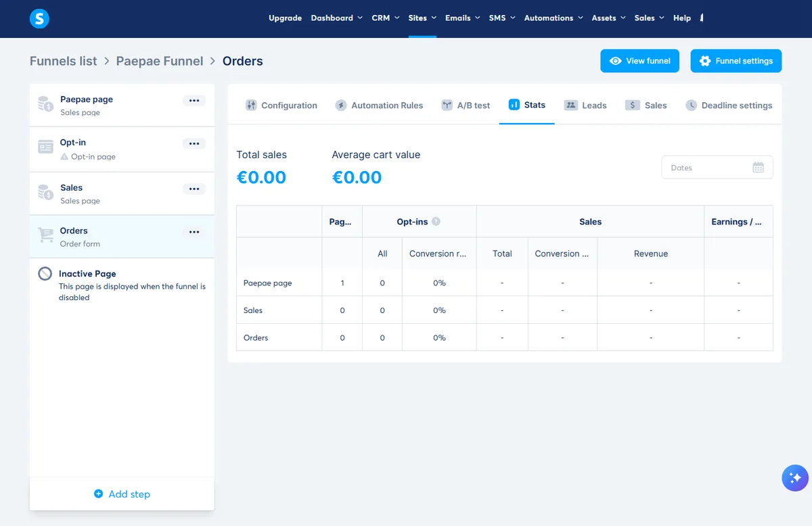The image size is (812, 526).
Task: Expand the Emails dropdown menu
Action: (463, 18)
